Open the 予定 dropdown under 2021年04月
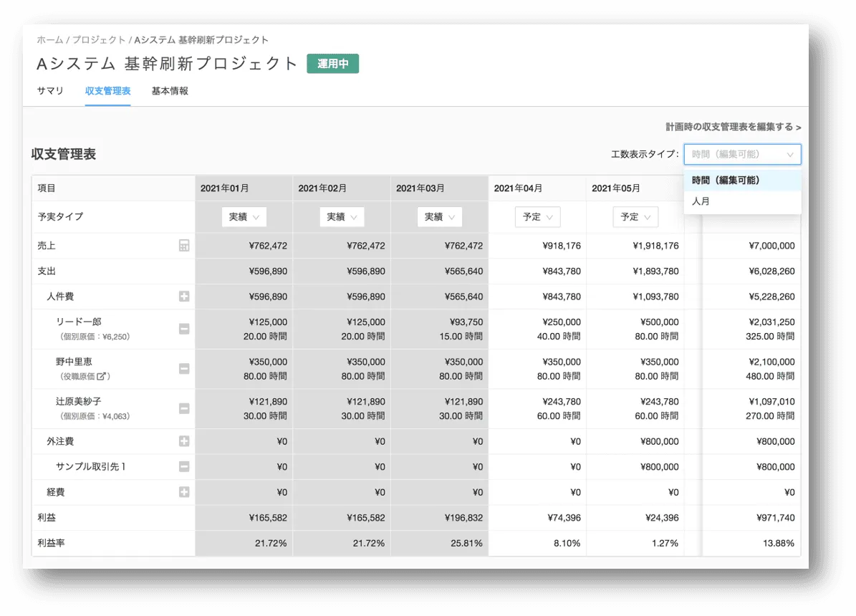 pyautogui.click(x=537, y=216)
